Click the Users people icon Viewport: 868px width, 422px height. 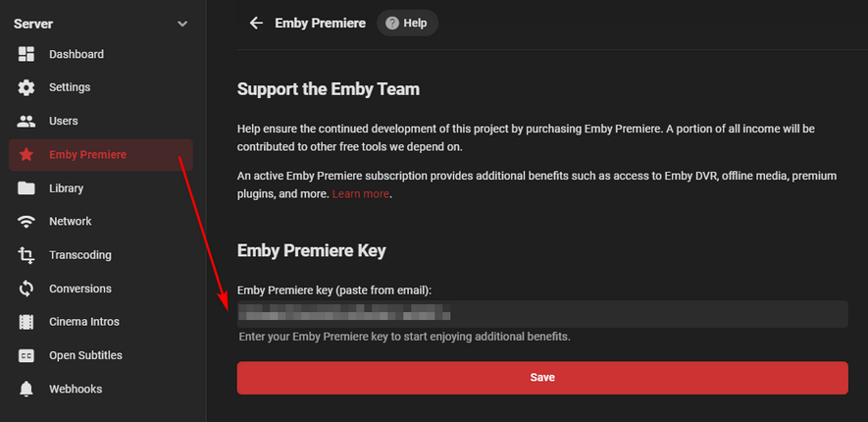click(x=26, y=121)
